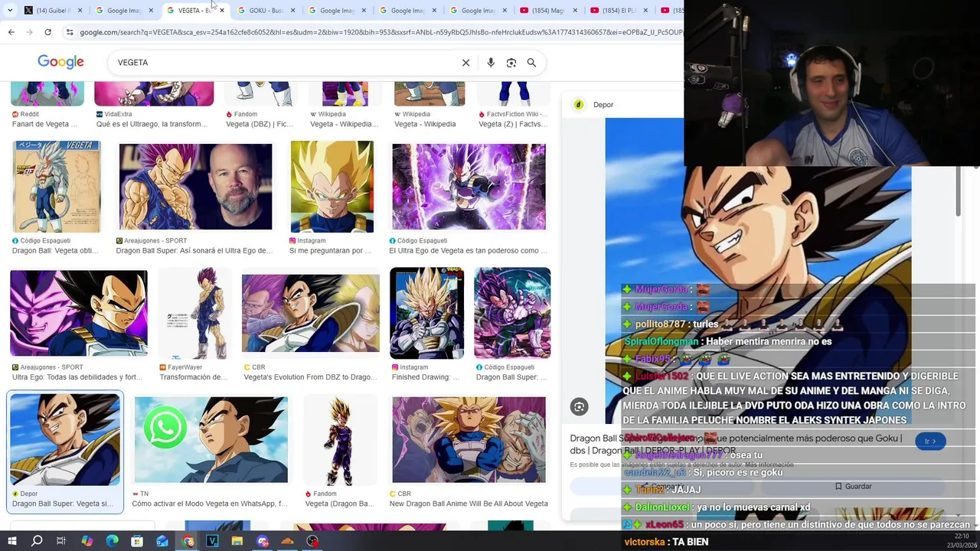
Task: Open OBS Studio from the taskbar
Action: (x=312, y=541)
